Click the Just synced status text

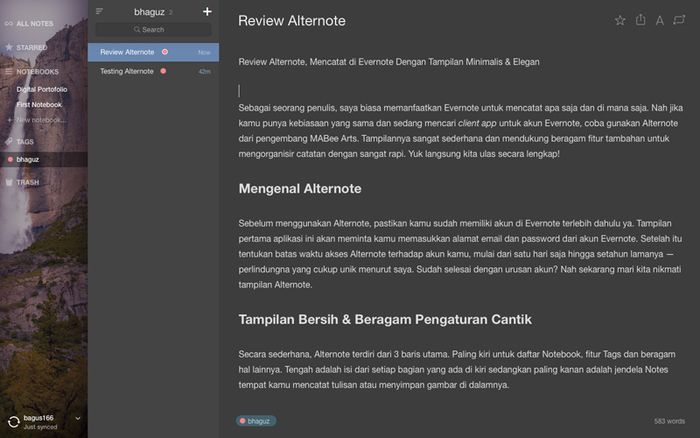click(40, 427)
